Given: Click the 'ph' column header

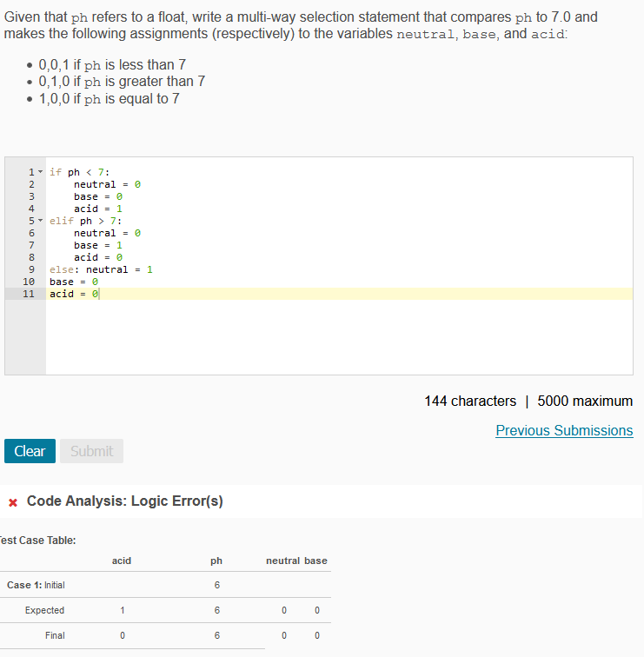Looking at the screenshot, I should 216,561.
